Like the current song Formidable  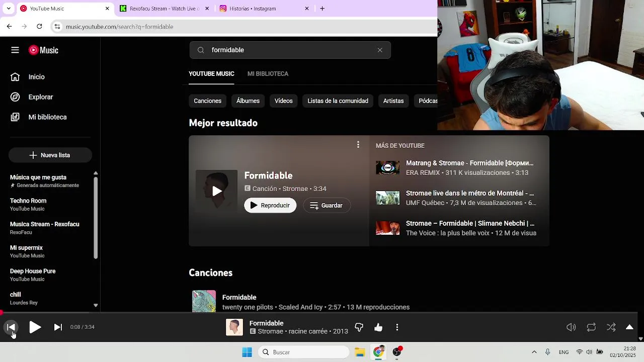[378, 327]
